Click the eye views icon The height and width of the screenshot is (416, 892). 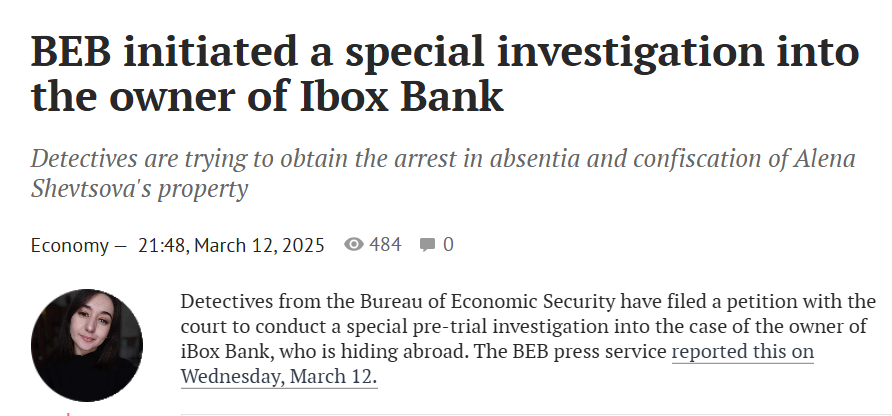pyautogui.click(x=353, y=244)
